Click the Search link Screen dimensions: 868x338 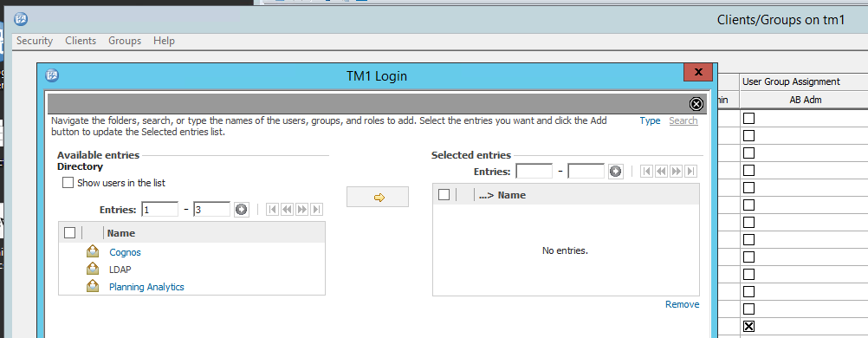tap(683, 120)
